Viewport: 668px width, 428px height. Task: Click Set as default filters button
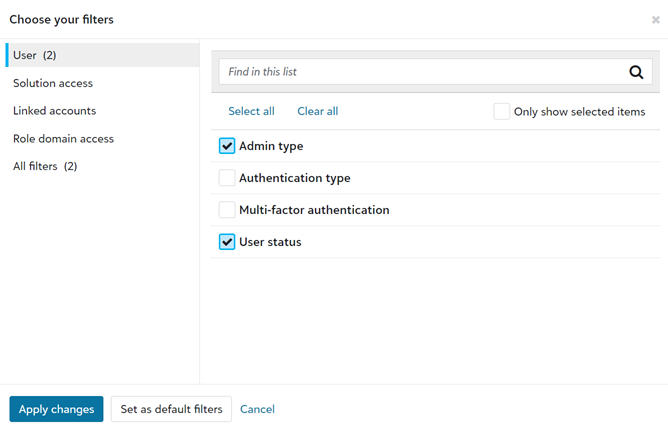tap(171, 409)
